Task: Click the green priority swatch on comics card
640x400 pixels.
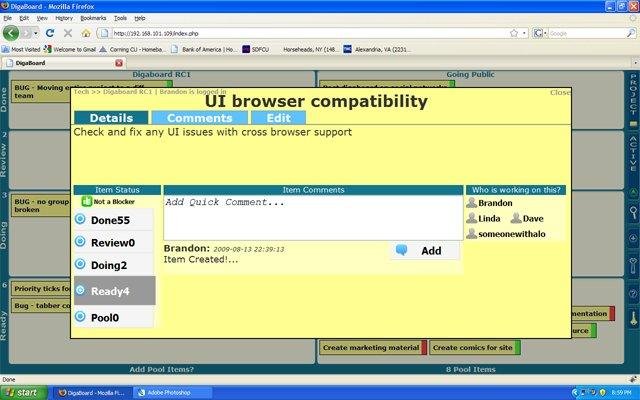Action: click(x=518, y=348)
